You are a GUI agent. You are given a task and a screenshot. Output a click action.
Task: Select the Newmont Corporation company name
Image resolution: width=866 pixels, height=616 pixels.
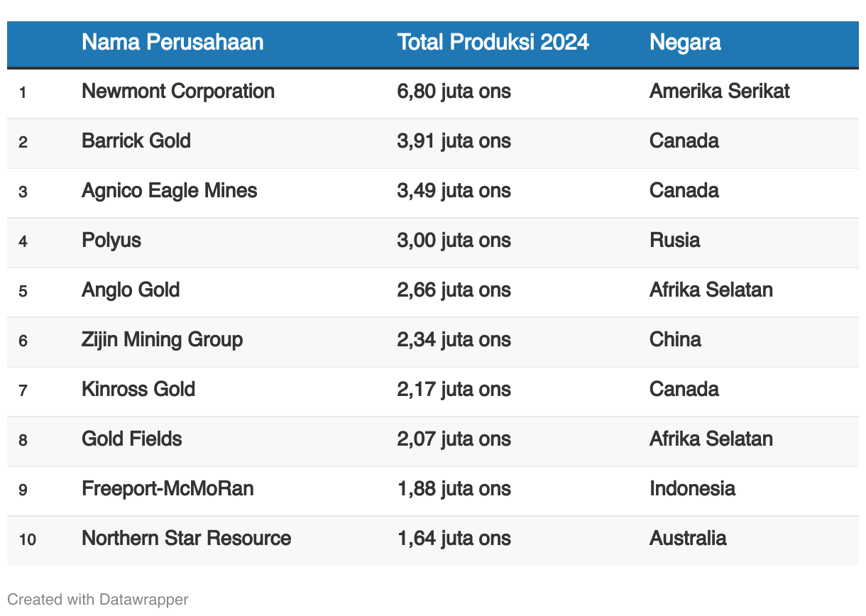(x=178, y=92)
